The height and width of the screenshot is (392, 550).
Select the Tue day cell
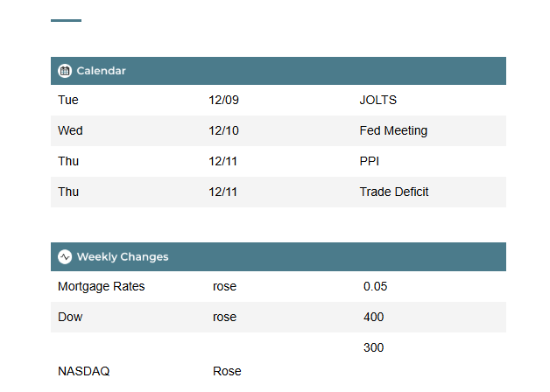tap(68, 100)
